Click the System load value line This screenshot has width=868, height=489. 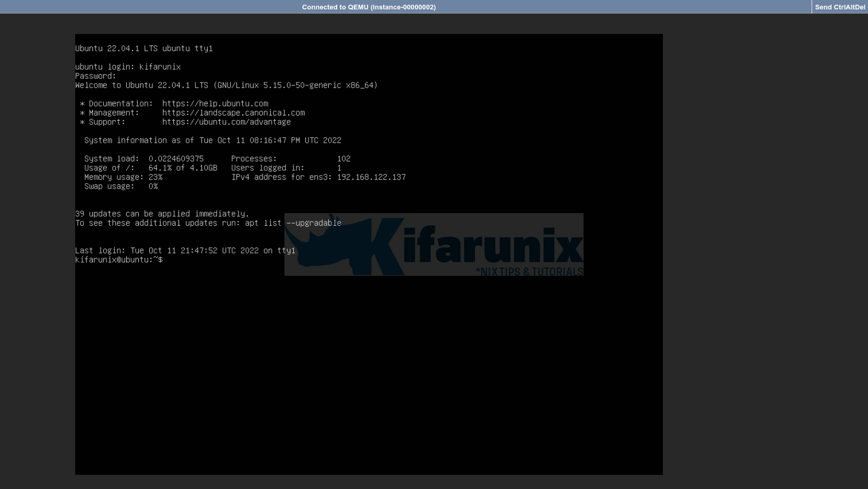pos(144,158)
